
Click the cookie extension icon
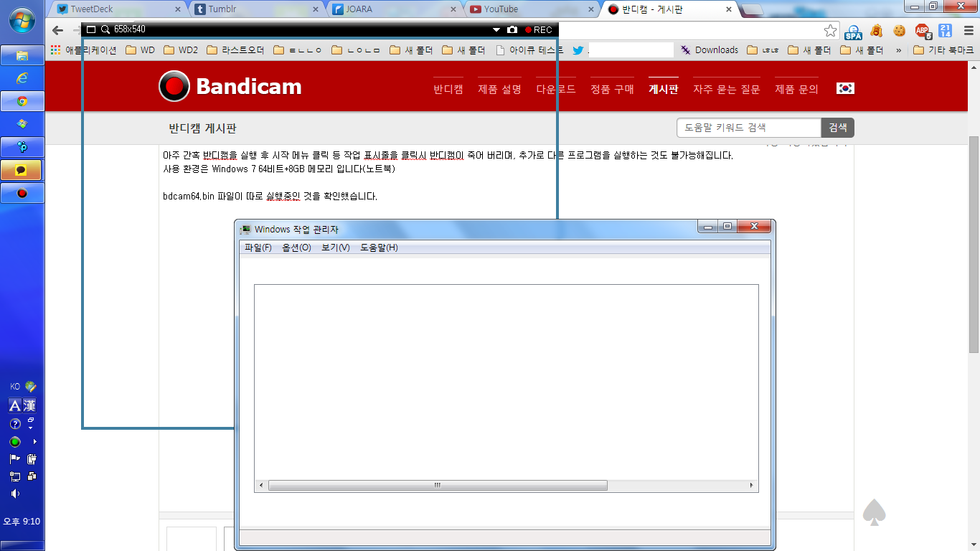[x=899, y=31]
